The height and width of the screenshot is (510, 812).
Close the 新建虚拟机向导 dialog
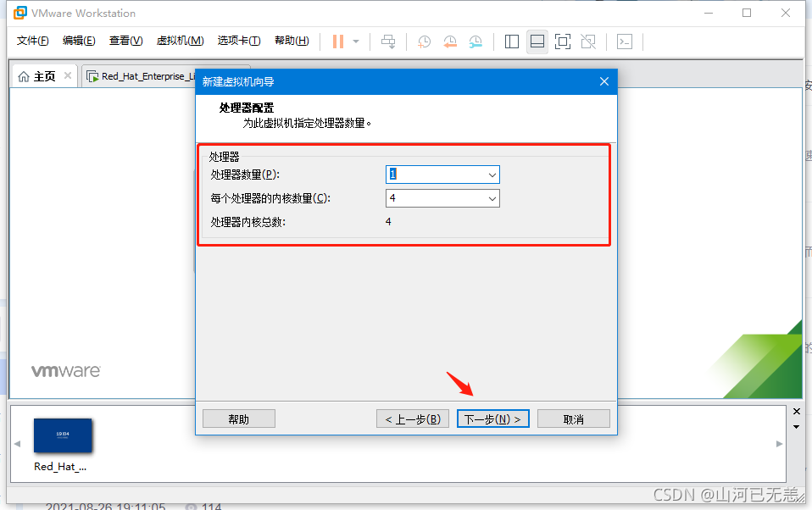point(603,81)
